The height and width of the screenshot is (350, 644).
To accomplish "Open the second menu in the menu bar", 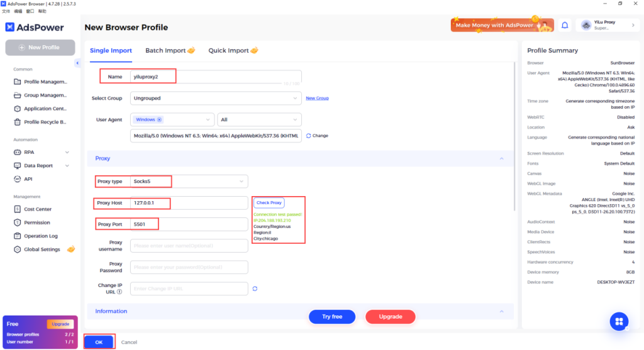I will click(18, 11).
